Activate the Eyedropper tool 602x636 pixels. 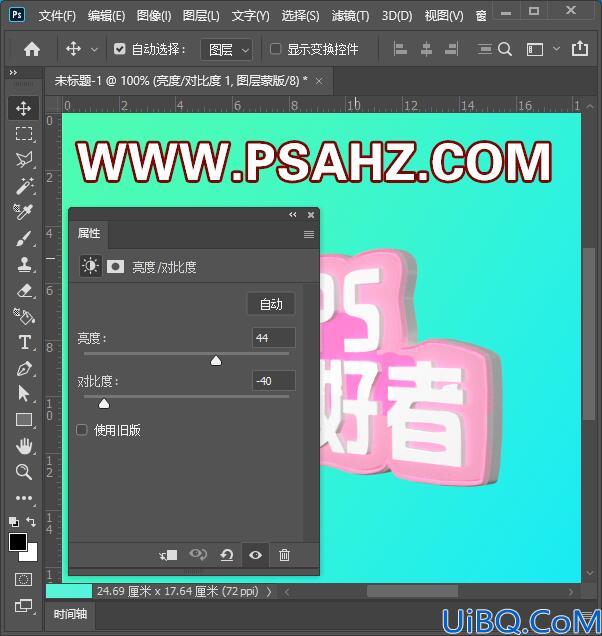click(x=24, y=211)
